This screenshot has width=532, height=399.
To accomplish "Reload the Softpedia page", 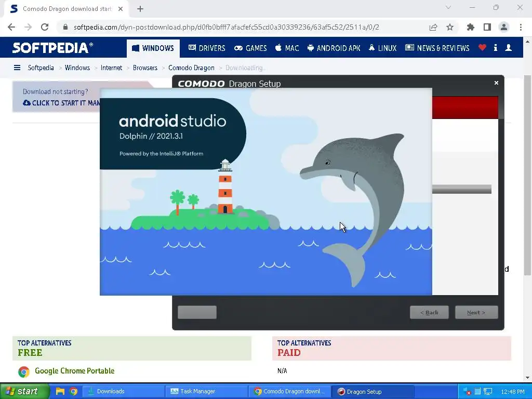I will tap(45, 27).
